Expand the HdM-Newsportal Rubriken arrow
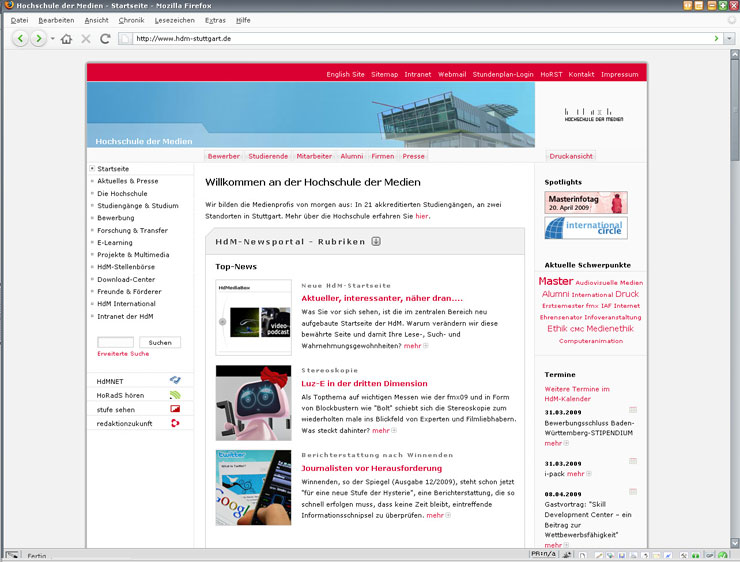This screenshot has height=562, width=740. tap(376, 241)
